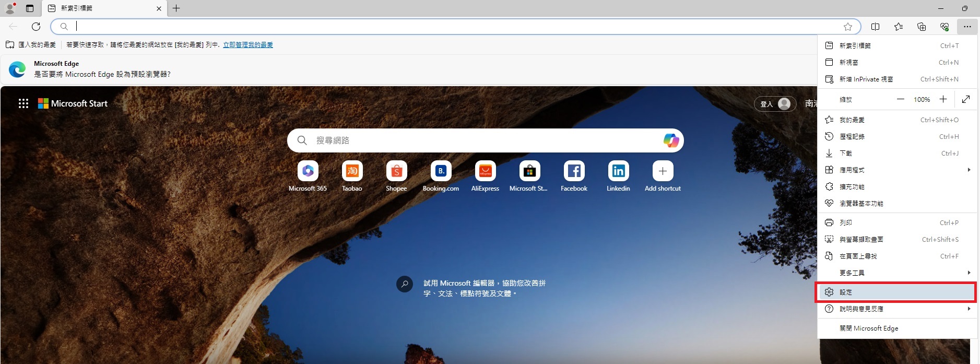
Task: Open the Facebook shortcut tile
Action: (574, 171)
